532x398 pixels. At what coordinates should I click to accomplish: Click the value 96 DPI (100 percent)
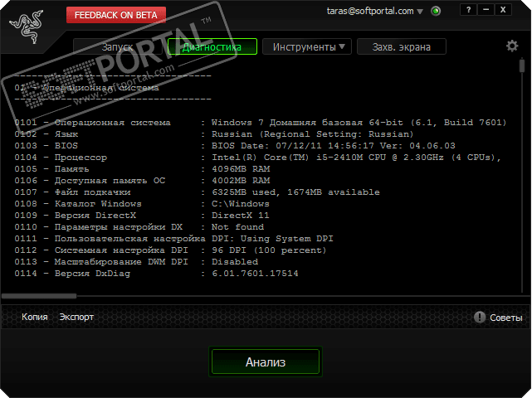pyautogui.click(x=269, y=250)
